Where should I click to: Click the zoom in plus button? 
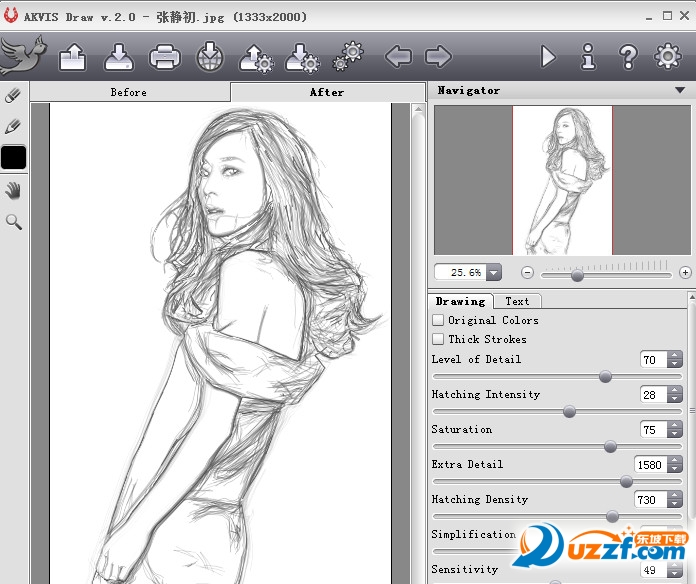[685, 272]
